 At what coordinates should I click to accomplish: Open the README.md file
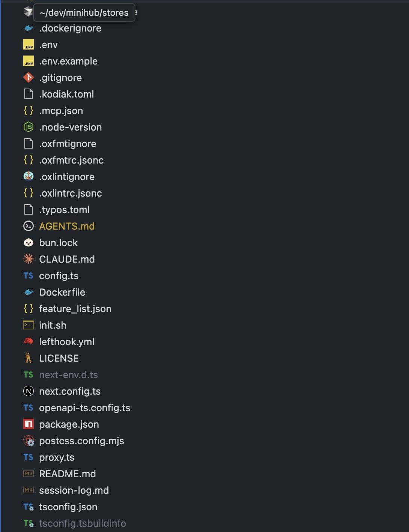[67, 474]
